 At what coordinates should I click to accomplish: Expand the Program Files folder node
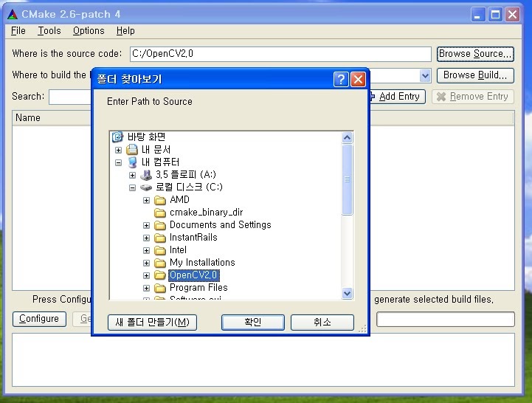(146, 289)
